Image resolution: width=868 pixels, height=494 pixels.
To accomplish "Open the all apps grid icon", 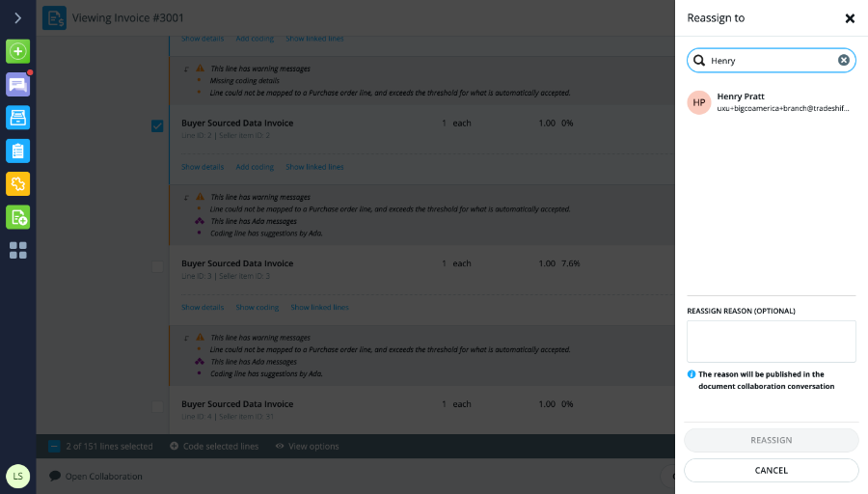I will pos(17,250).
